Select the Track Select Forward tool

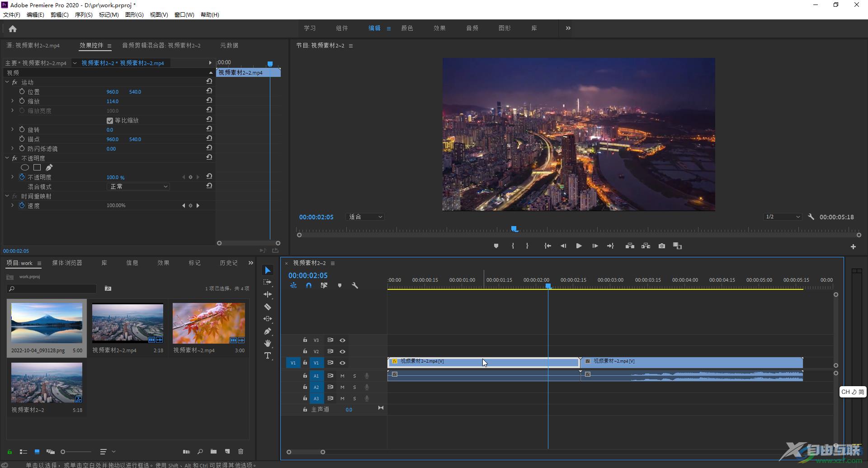click(268, 282)
